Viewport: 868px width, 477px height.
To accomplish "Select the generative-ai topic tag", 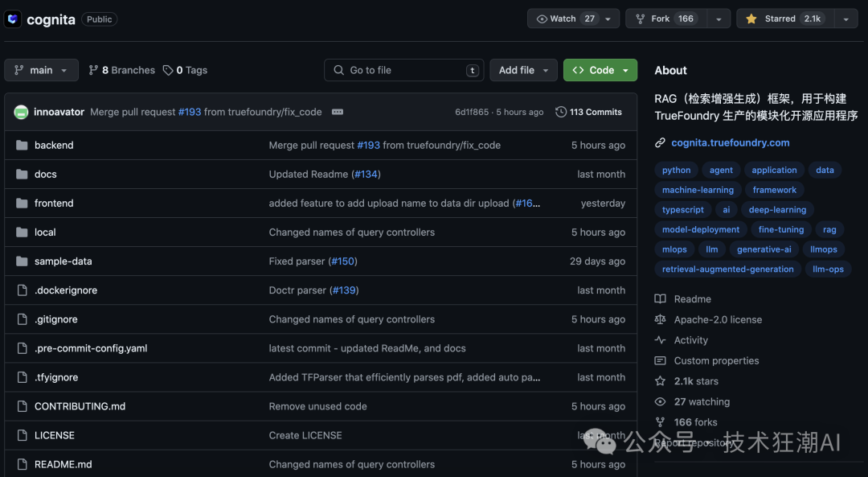I will pyautogui.click(x=764, y=249).
